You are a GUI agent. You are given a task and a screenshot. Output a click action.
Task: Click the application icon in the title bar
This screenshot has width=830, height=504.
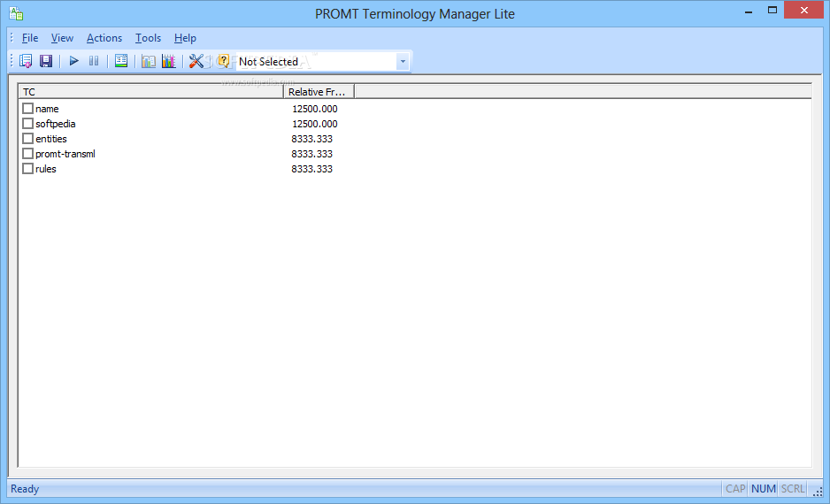tap(16, 13)
